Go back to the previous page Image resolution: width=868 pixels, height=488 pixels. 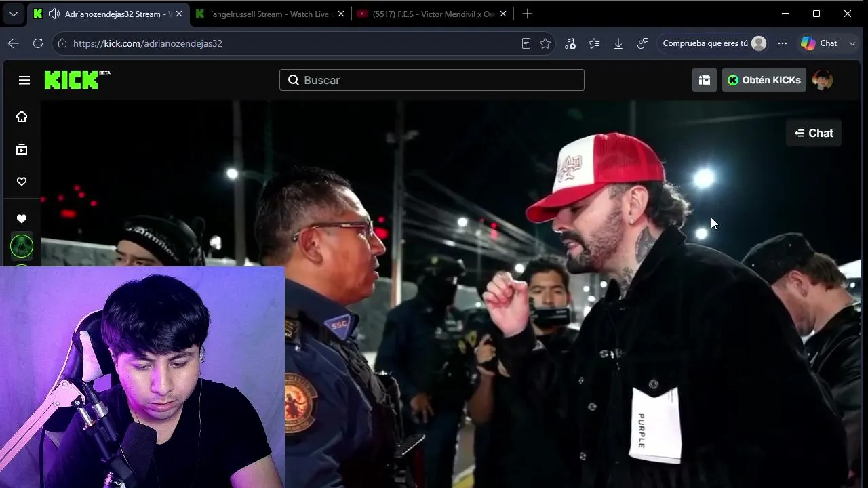coord(14,43)
